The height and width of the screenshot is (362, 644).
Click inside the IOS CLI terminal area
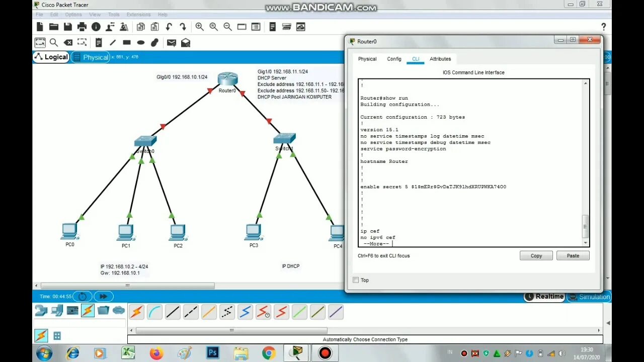470,163
